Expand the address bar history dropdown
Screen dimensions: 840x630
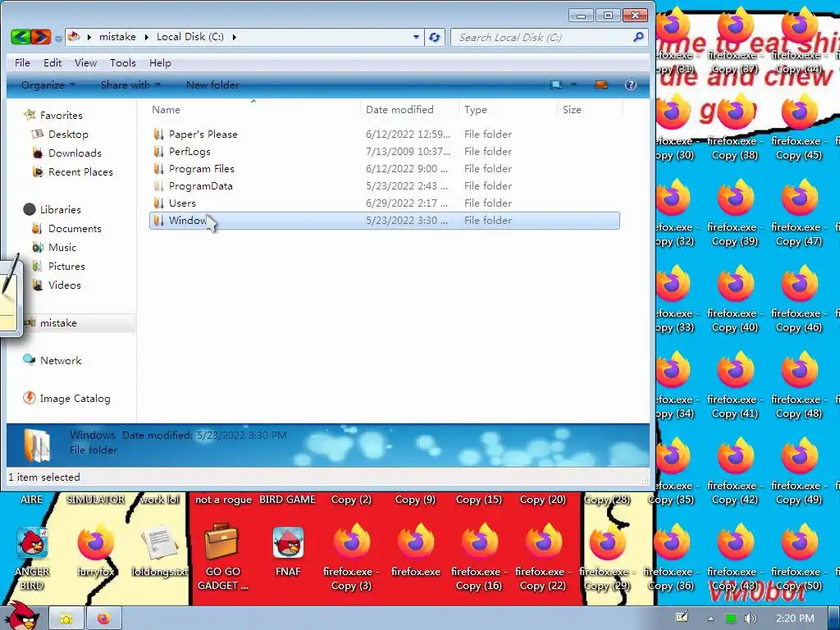416,37
